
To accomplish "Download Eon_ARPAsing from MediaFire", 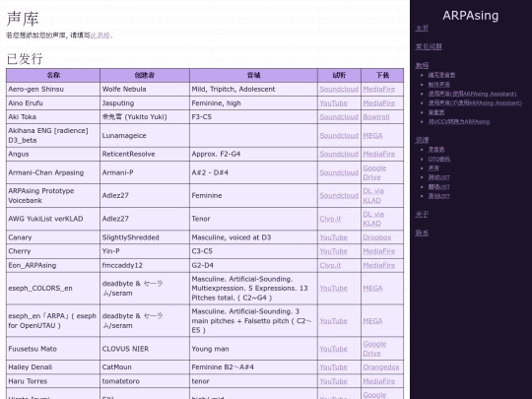I will 378,265.
